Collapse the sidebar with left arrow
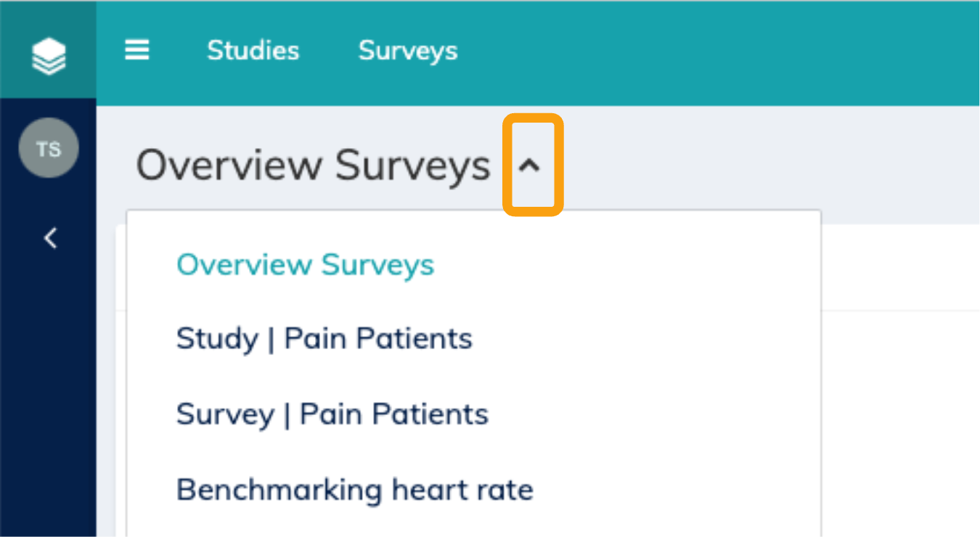980x537 pixels. point(50,238)
